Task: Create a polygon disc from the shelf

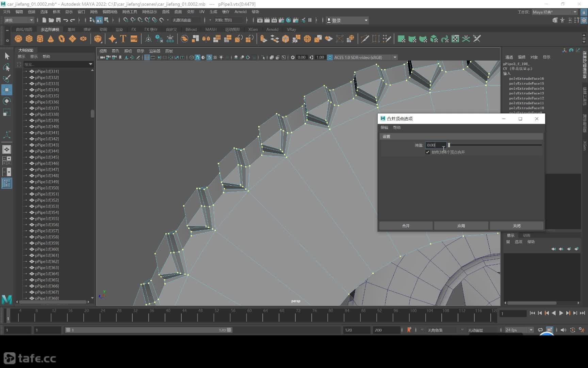Action: click(x=83, y=39)
